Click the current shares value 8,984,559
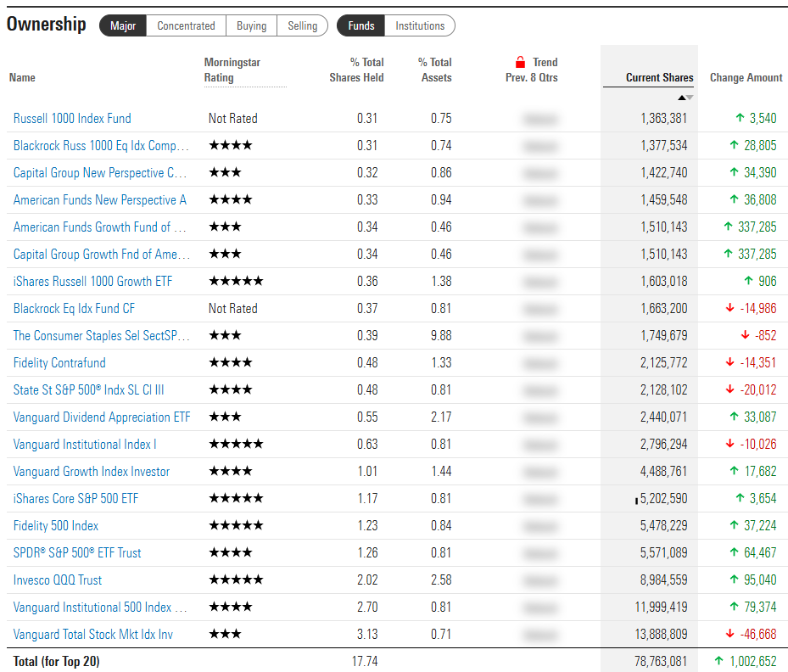 click(x=663, y=580)
